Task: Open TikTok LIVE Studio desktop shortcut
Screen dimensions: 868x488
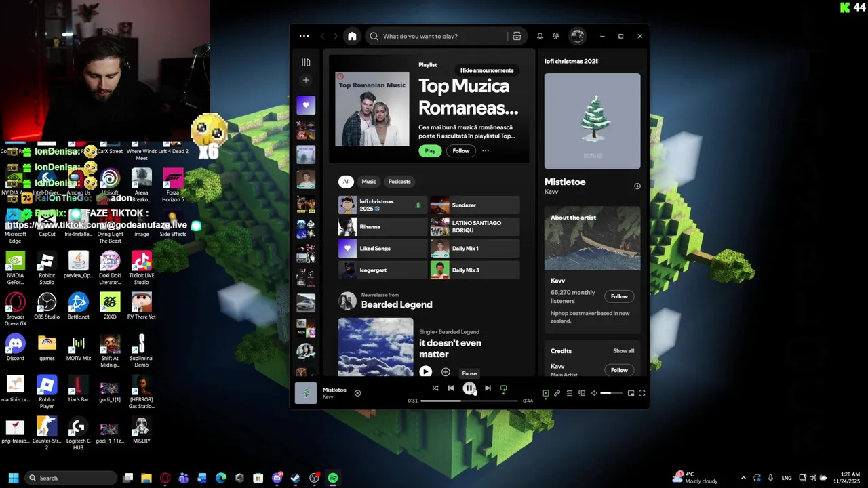Action: [141, 268]
